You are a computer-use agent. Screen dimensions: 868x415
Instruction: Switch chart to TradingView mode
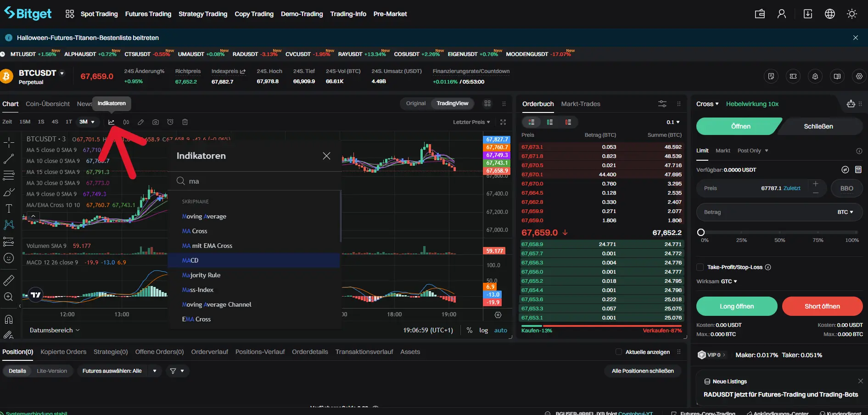click(452, 103)
